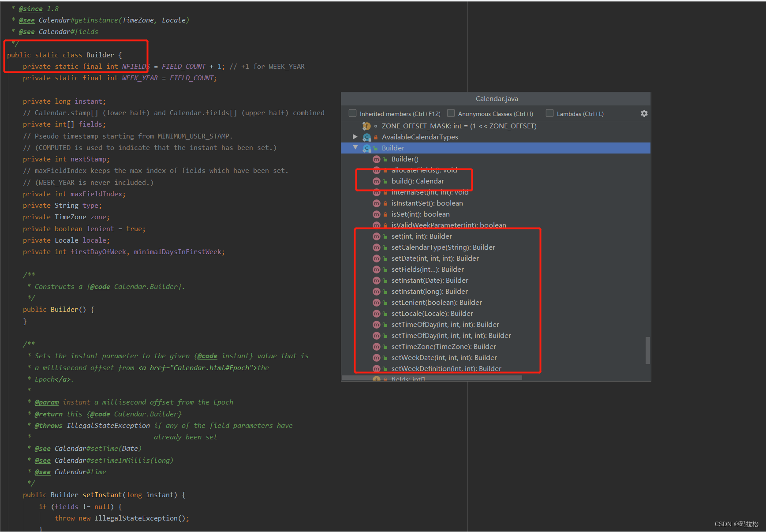Click method icon beside setLenient(boolean)

376,303
